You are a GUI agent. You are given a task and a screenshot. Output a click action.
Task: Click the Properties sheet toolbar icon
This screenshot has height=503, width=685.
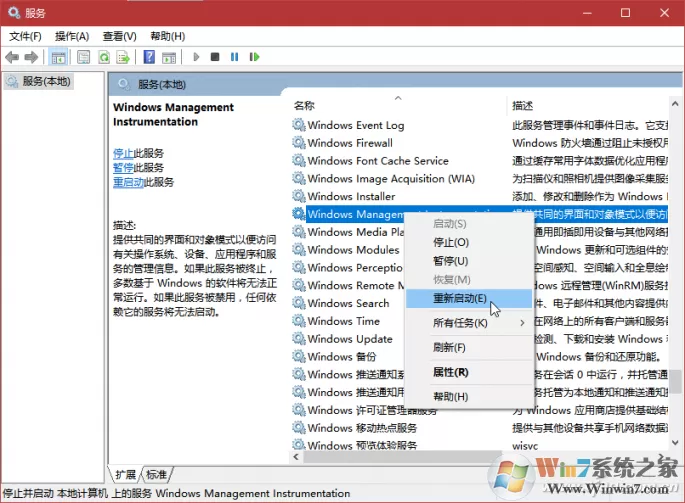pyautogui.click(x=83, y=57)
